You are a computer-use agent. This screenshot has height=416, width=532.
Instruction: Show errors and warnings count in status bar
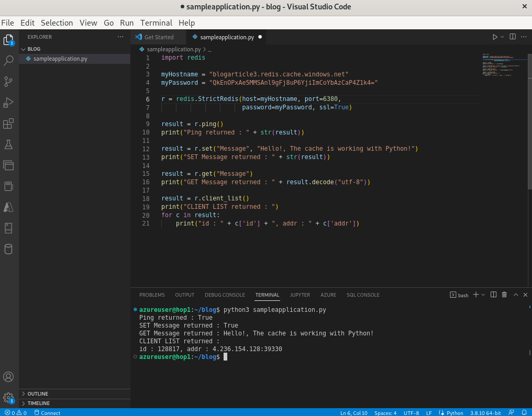16,413
